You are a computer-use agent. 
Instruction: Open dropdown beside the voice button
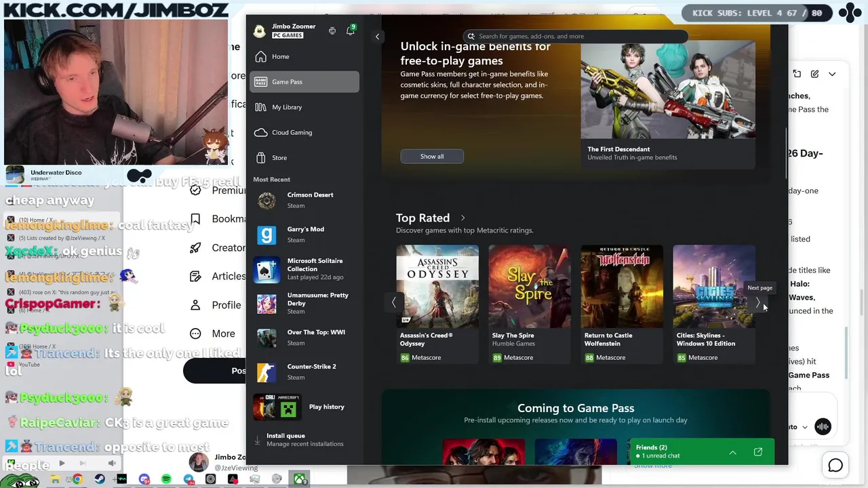coord(805,427)
